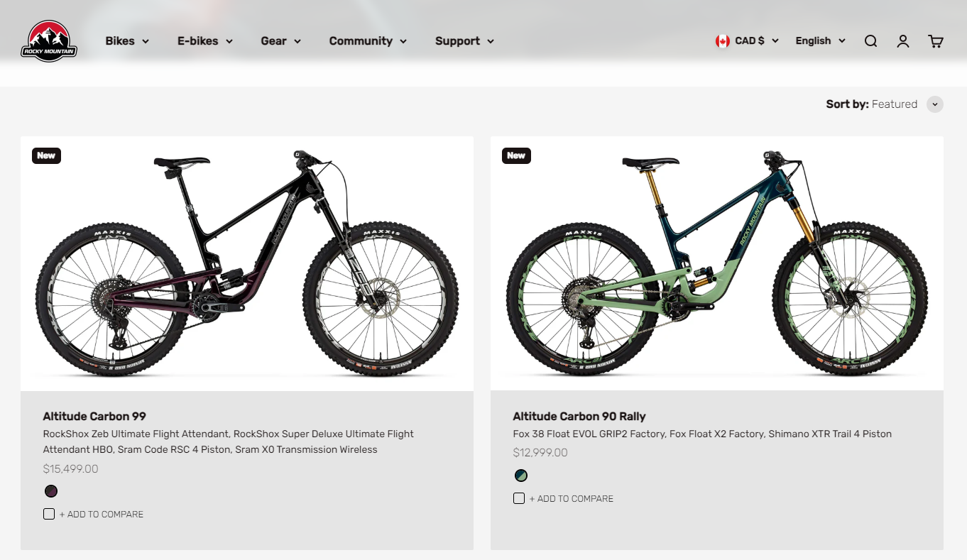Expand the Gear menu
Image resolution: width=967 pixels, height=560 pixels.
280,41
